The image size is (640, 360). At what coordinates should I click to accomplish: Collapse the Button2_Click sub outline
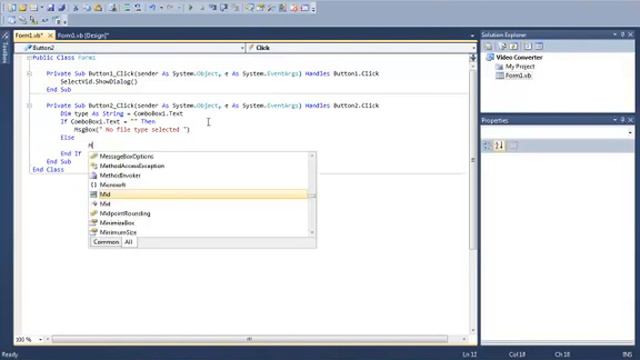(x=29, y=105)
